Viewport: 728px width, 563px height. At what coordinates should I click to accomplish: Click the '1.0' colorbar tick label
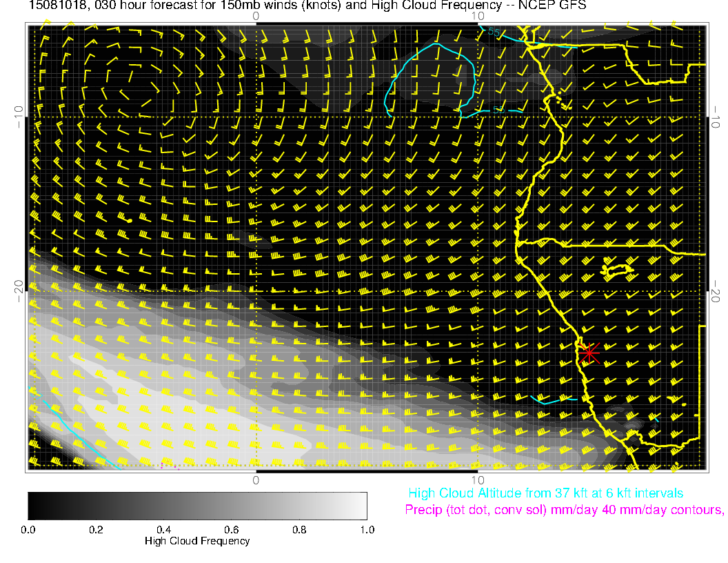pos(367,530)
